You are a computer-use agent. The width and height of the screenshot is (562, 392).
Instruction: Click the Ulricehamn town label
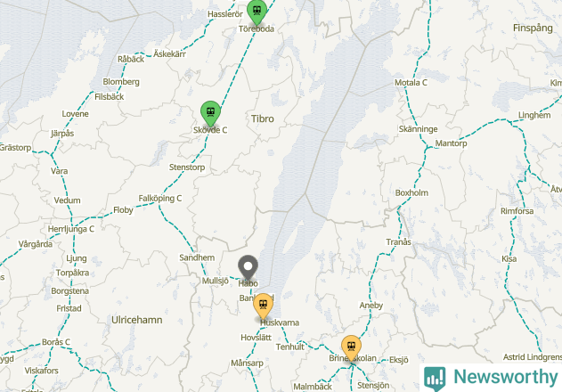[137, 320]
